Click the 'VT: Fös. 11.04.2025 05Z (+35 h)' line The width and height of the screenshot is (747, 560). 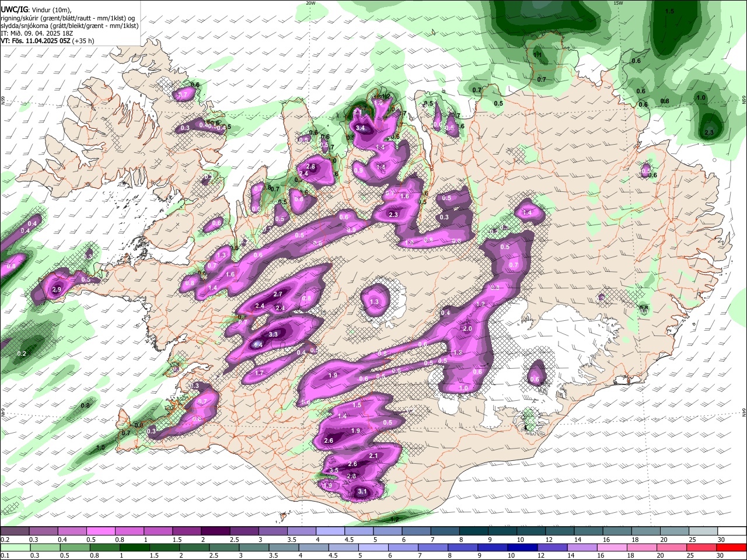click(47, 41)
